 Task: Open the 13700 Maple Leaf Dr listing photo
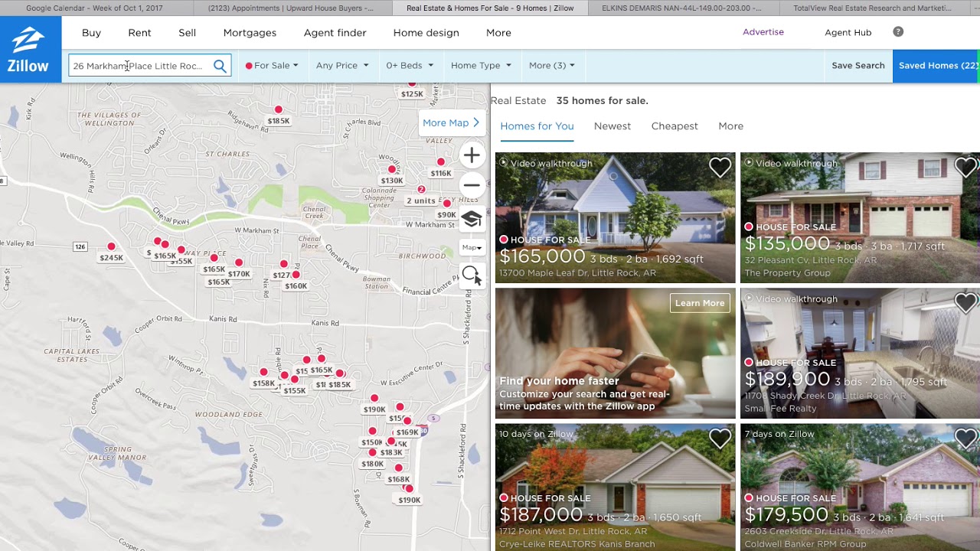(615, 218)
